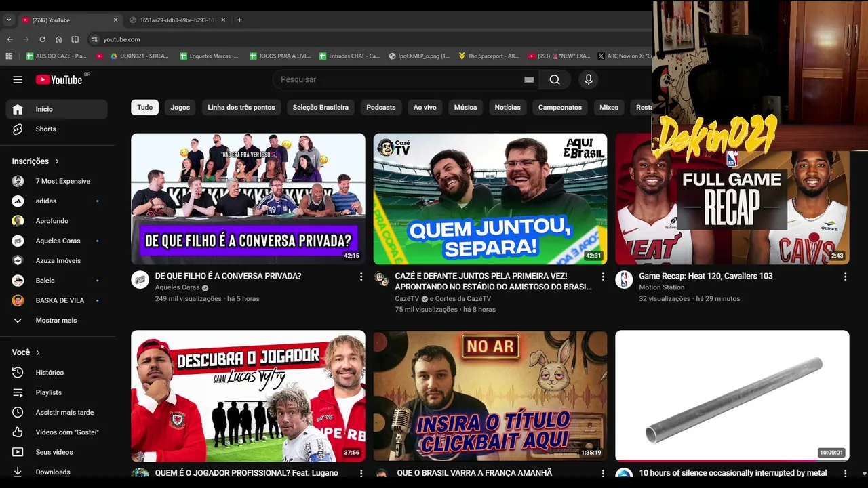This screenshot has height=488, width=868.
Task: Open the QUEM JUNTOU, SEPARA thumbnail
Action: (x=490, y=199)
